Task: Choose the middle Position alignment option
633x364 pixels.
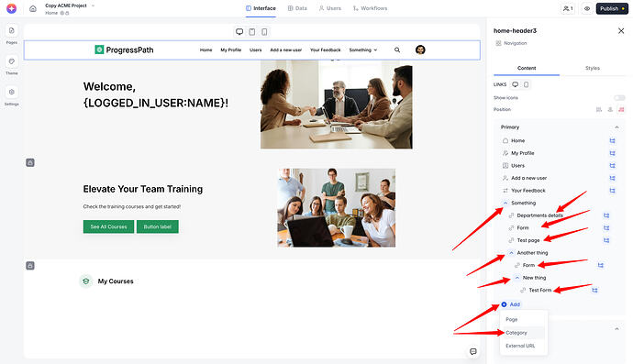Action: point(610,109)
